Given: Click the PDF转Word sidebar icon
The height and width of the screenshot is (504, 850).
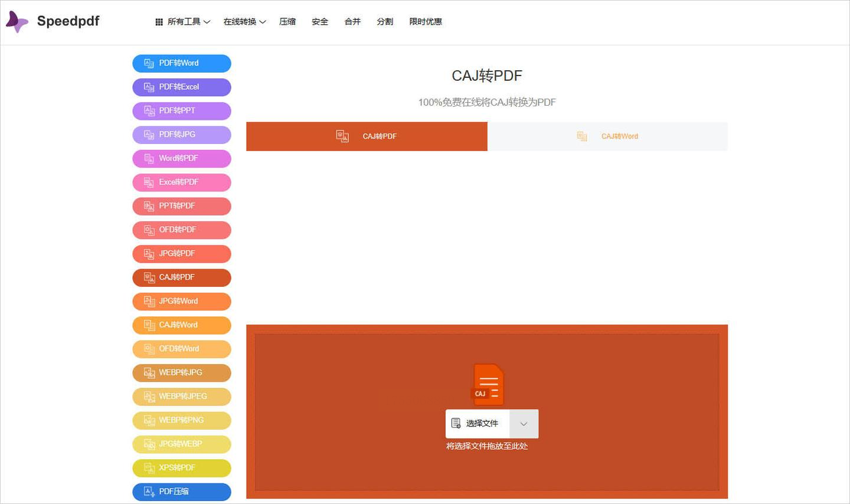Looking at the screenshot, I should coord(149,63).
